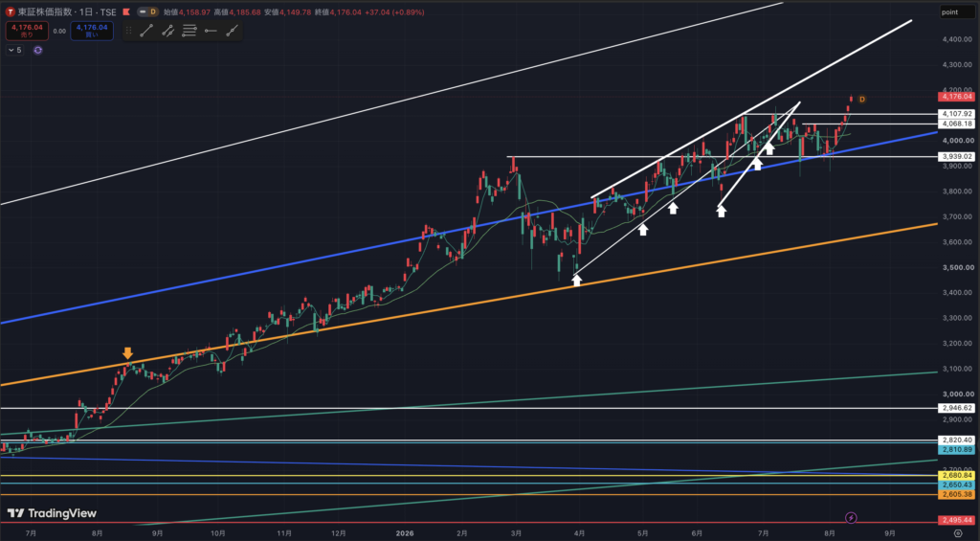Click the yellow 2,680.84 price label
This screenshot has width=980, height=541.
[956, 475]
